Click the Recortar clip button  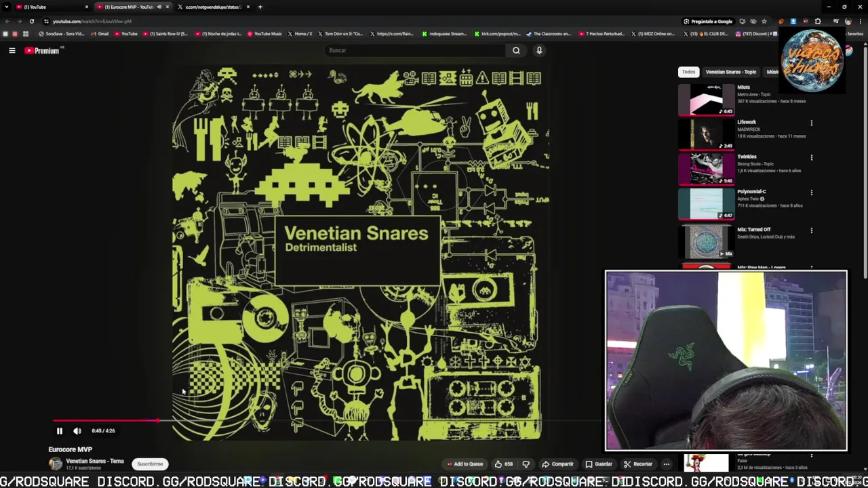pyautogui.click(x=638, y=464)
